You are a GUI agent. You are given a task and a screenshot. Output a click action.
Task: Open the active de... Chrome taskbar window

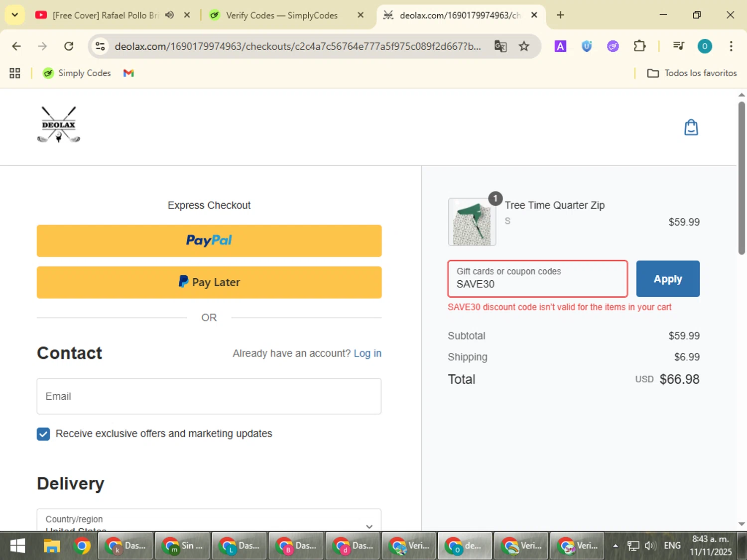click(x=465, y=546)
